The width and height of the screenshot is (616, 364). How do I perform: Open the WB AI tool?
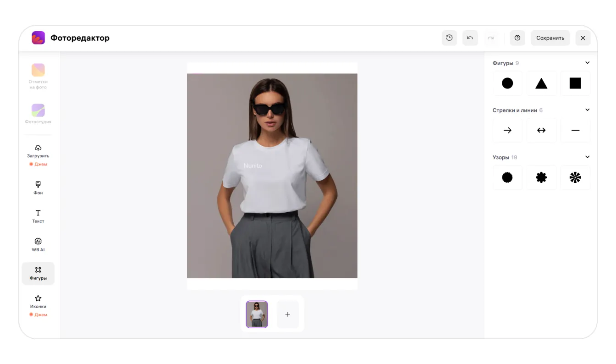(38, 245)
